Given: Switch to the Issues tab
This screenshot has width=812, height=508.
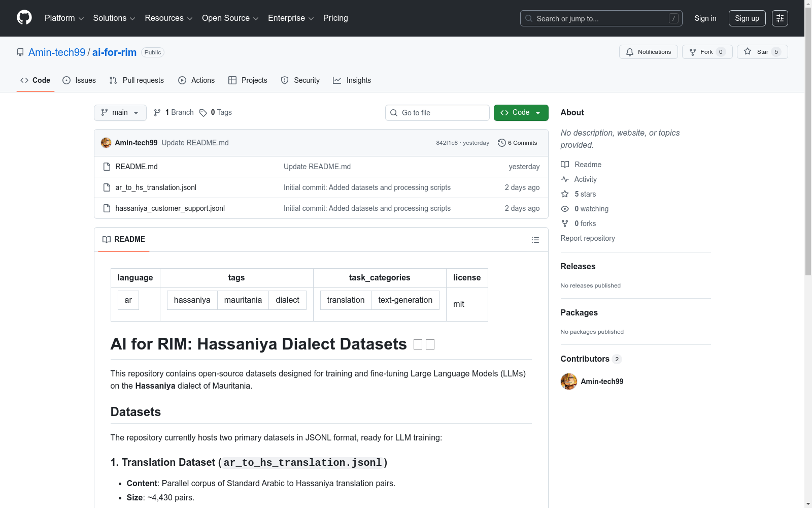Looking at the screenshot, I should (x=79, y=80).
